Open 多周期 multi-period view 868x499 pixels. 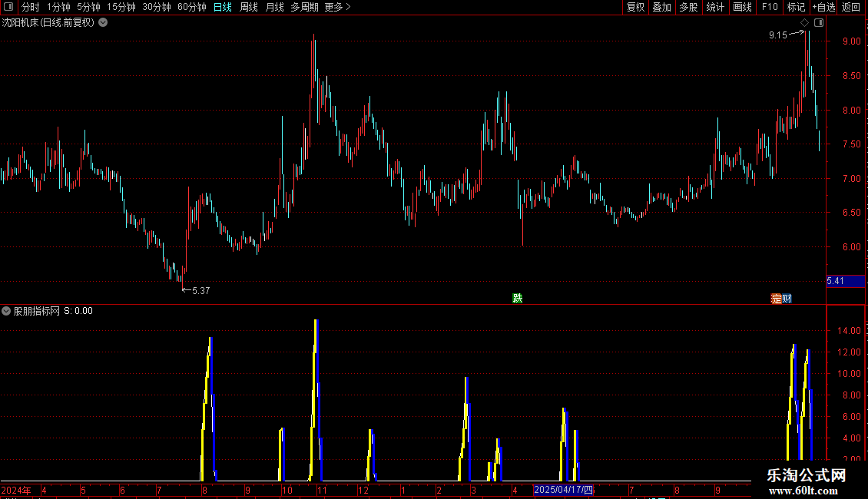(x=304, y=7)
